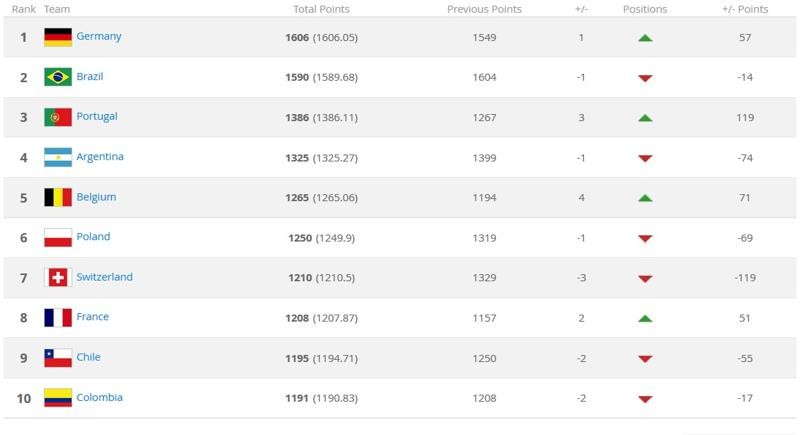Sort by Total Points column header
Image resolution: width=800 pixels, height=435 pixels.
pos(321,9)
